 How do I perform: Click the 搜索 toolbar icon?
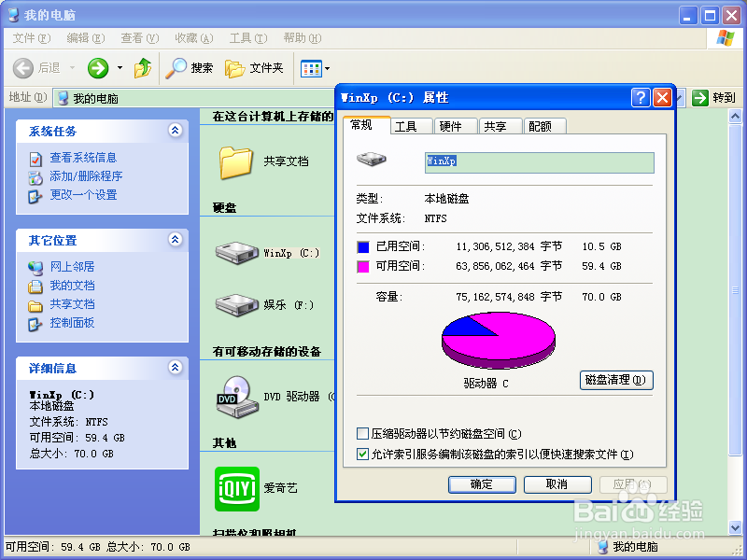tap(190, 68)
